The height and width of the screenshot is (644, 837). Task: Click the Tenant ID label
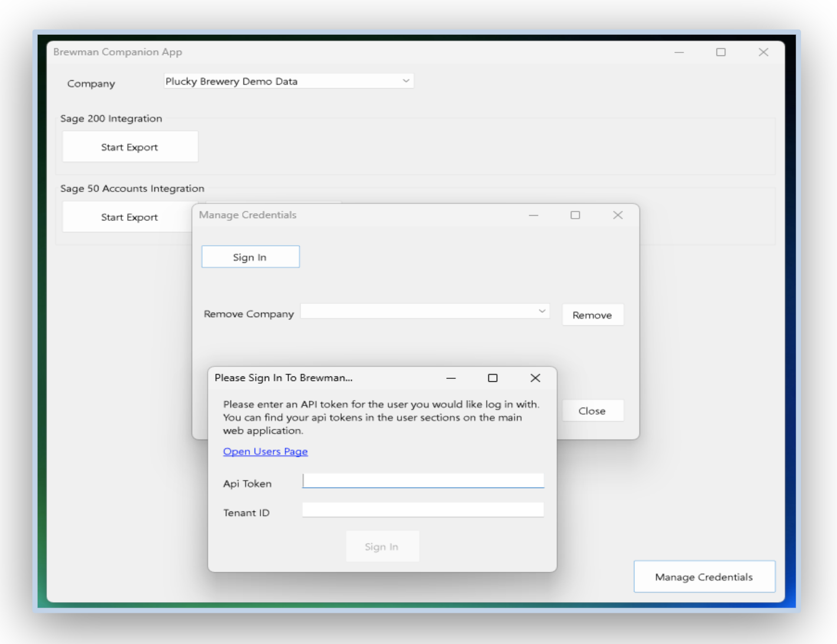[x=246, y=513]
